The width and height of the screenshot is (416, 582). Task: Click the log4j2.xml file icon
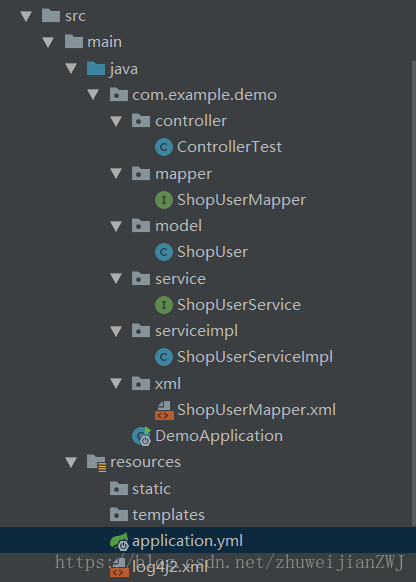[119, 568]
